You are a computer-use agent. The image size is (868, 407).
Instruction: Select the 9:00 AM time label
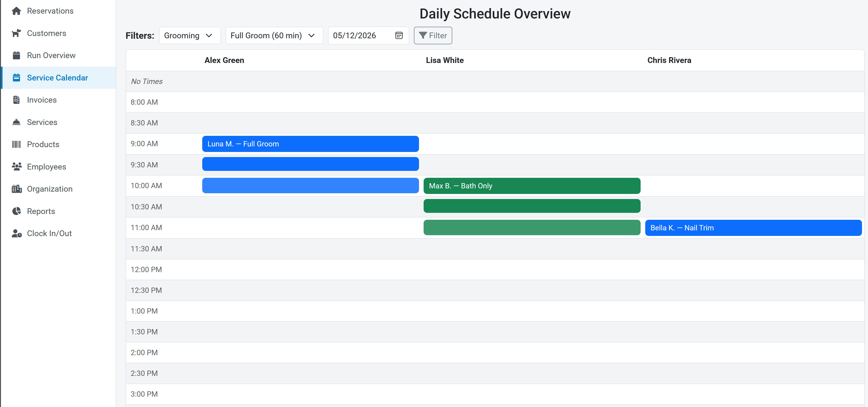click(144, 144)
